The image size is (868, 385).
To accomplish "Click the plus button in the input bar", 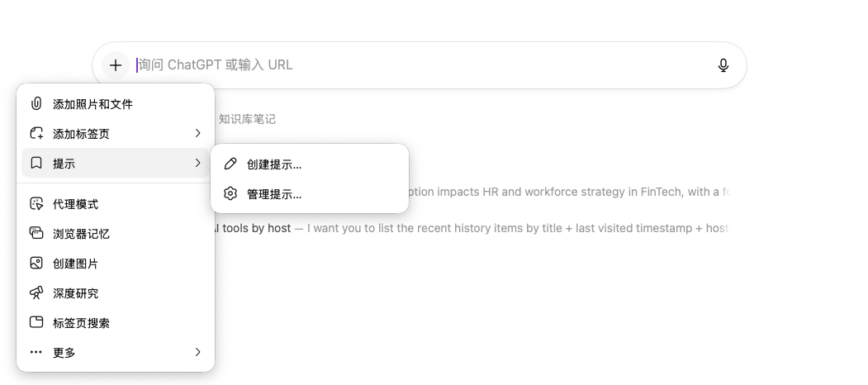I will [x=116, y=65].
